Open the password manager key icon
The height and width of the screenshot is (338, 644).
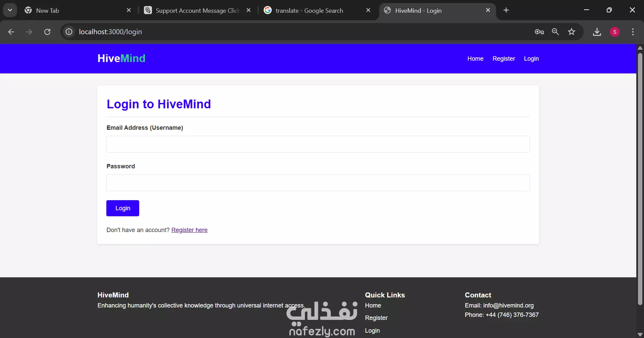pyautogui.click(x=539, y=32)
